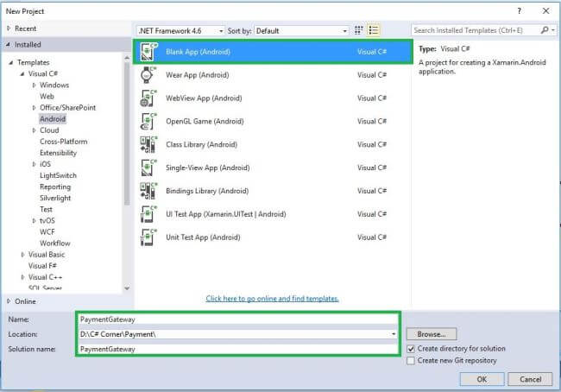Switch to small icons grid view
The width and height of the screenshot is (561, 392).
[x=358, y=30]
